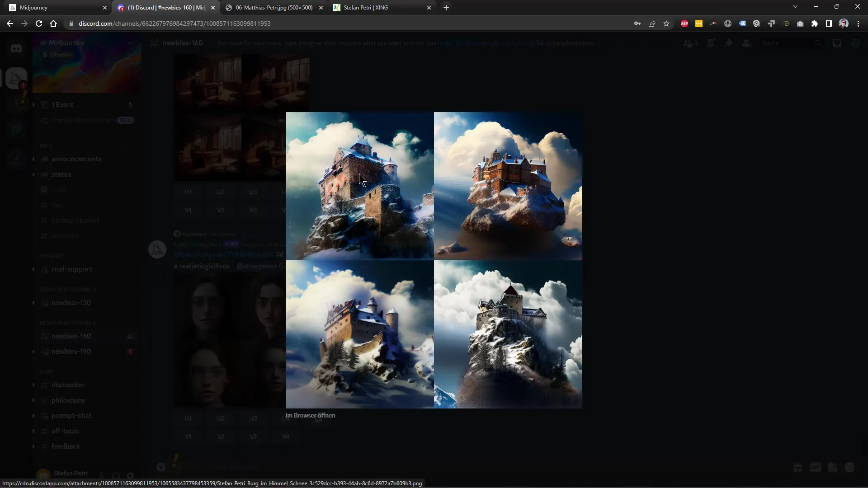Go back with the browser back arrow

point(10,23)
